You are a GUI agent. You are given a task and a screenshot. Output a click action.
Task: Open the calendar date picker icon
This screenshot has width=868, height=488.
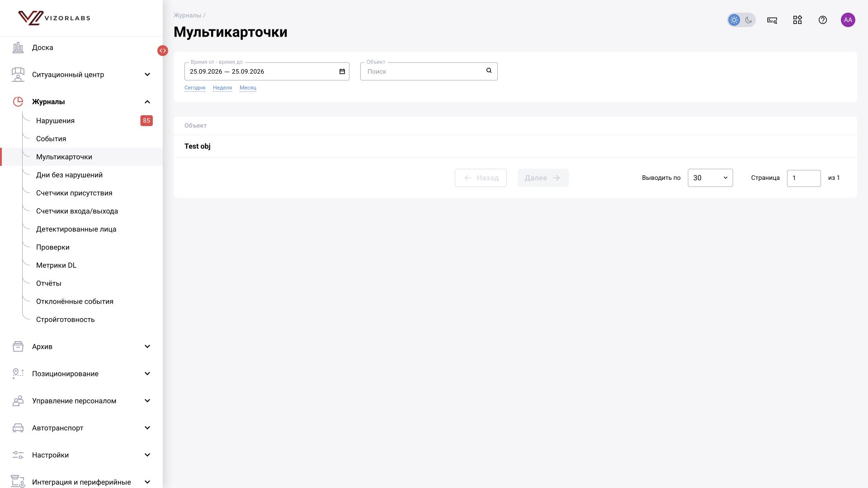click(342, 71)
